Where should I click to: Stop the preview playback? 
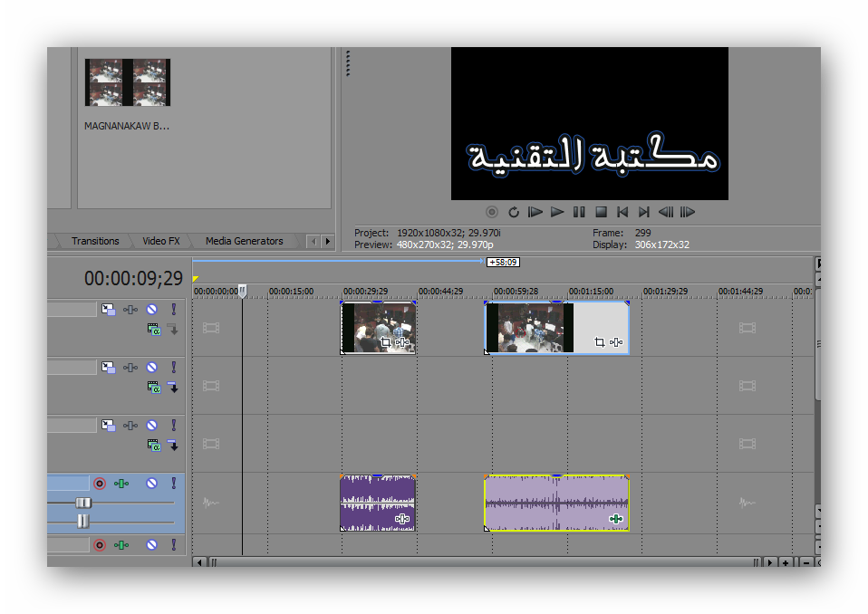coord(602,212)
